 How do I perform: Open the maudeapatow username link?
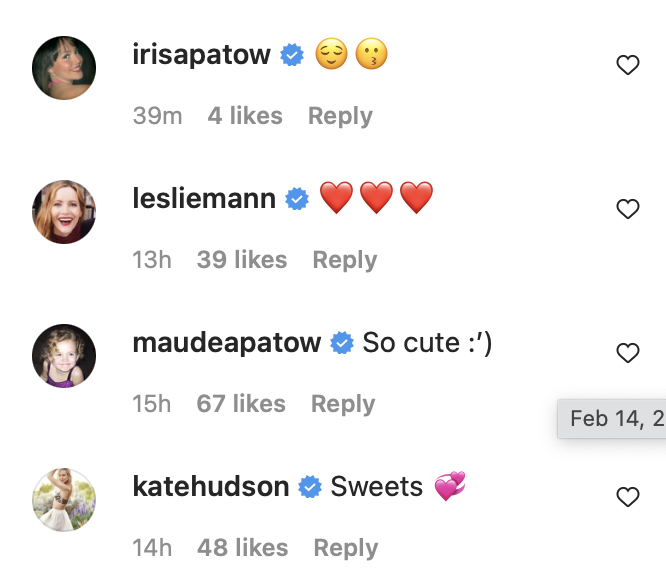tap(227, 343)
